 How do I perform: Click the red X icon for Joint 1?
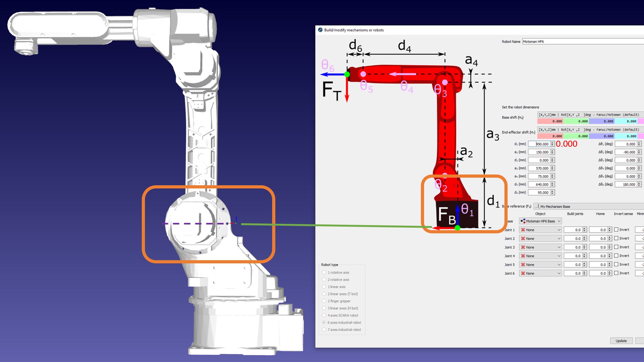(523, 230)
